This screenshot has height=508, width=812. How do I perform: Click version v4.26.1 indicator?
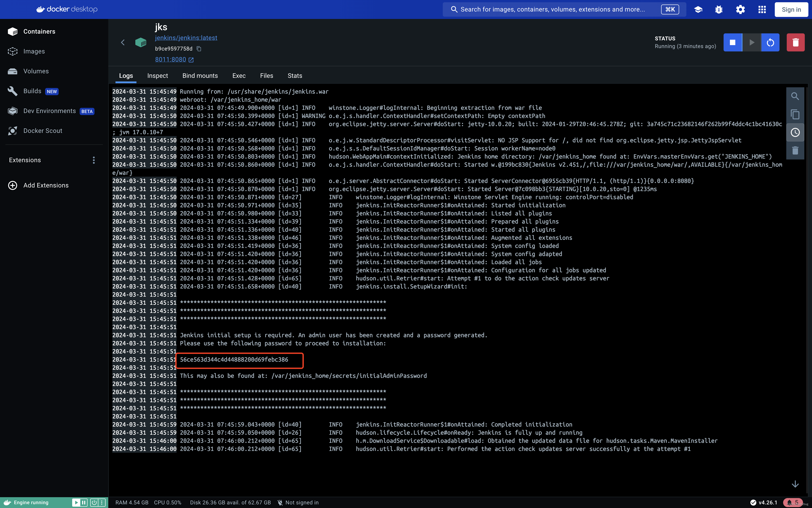click(764, 503)
